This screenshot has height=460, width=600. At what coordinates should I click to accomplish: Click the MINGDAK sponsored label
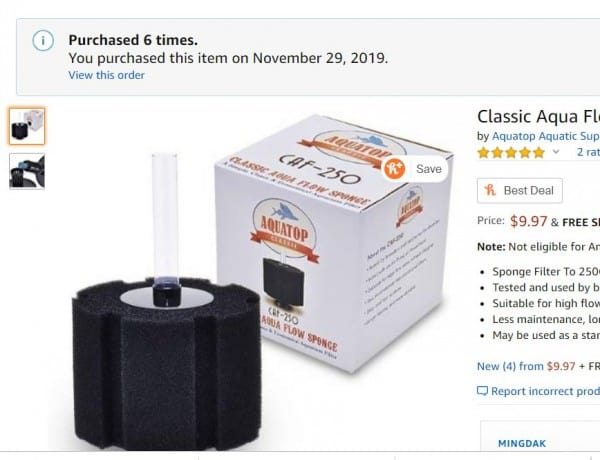tap(522, 444)
